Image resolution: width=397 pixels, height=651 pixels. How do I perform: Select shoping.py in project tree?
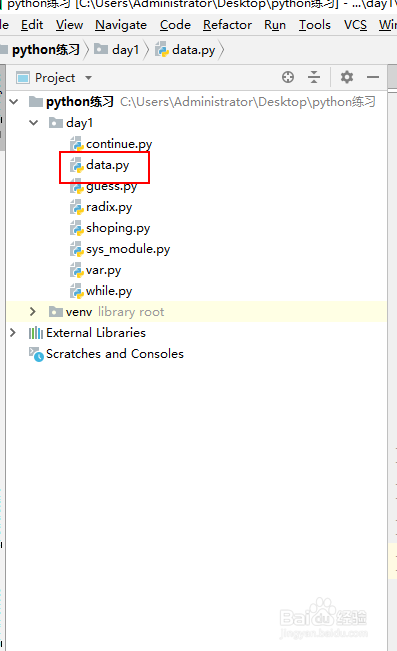[118, 228]
